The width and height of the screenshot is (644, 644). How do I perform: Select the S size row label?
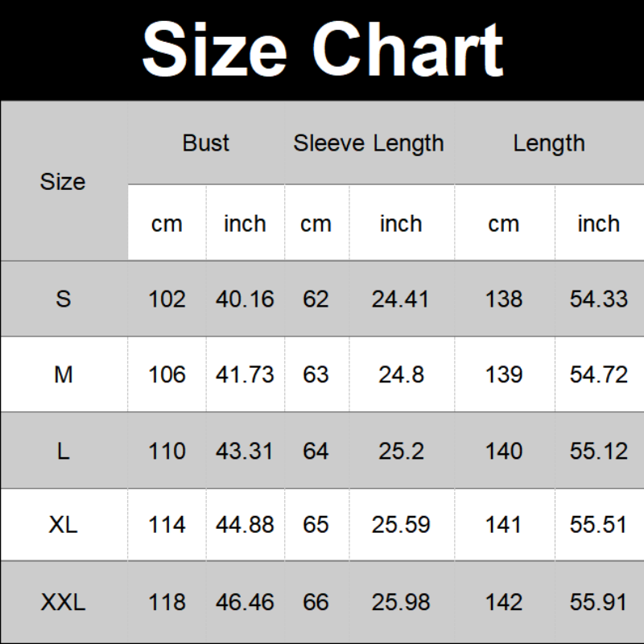63,299
